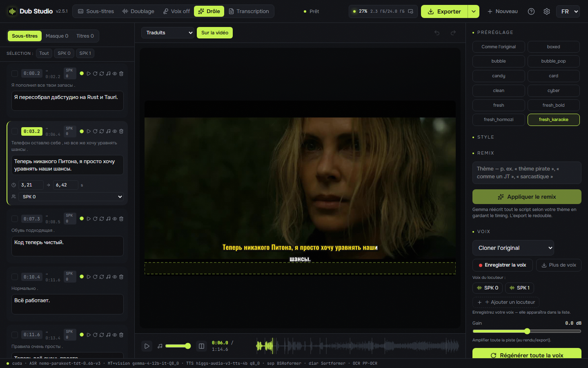Click the single-arrow regenerate icon on segment 0:00.2
Screen dimensions: 588x368
pyautogui.click(x=95, y=74)
